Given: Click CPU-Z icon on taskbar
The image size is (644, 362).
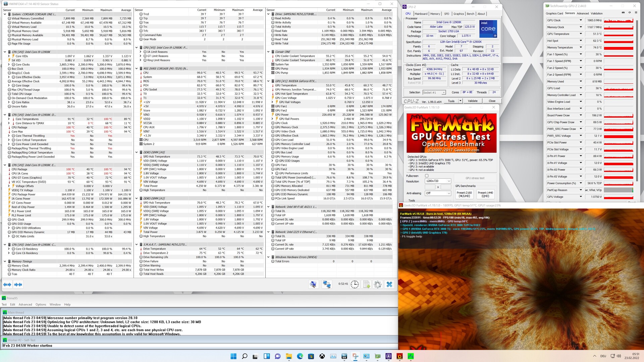Looking at the screenshot, I should tap(388, 356).
